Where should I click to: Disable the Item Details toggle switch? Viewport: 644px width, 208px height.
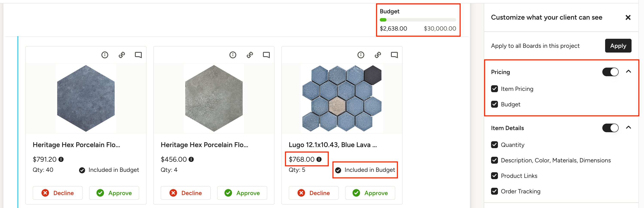point(610,128)
